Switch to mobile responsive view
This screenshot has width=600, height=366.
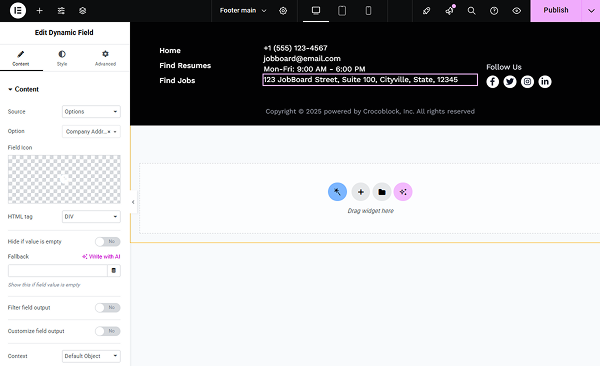(x=368, y=11)
